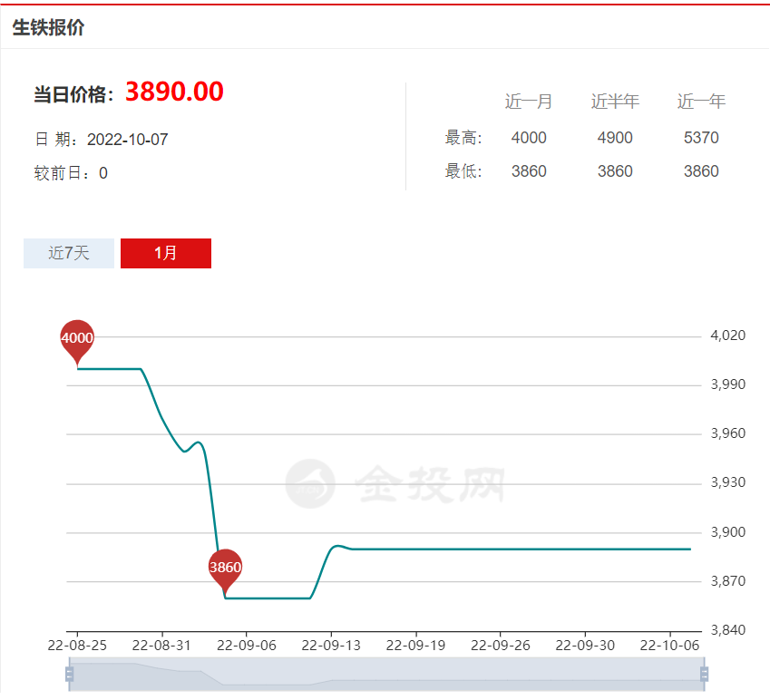Click the red 4000 peak marker pin
The image size is (770, 700).
click(77, 339)
